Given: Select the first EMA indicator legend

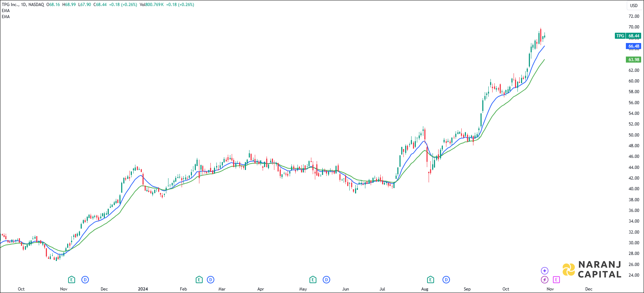Looking at the screenshot, I should 6,11.
